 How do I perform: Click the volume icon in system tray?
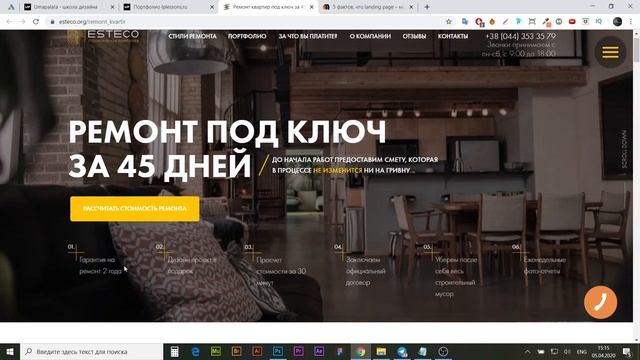click(567, 351)
